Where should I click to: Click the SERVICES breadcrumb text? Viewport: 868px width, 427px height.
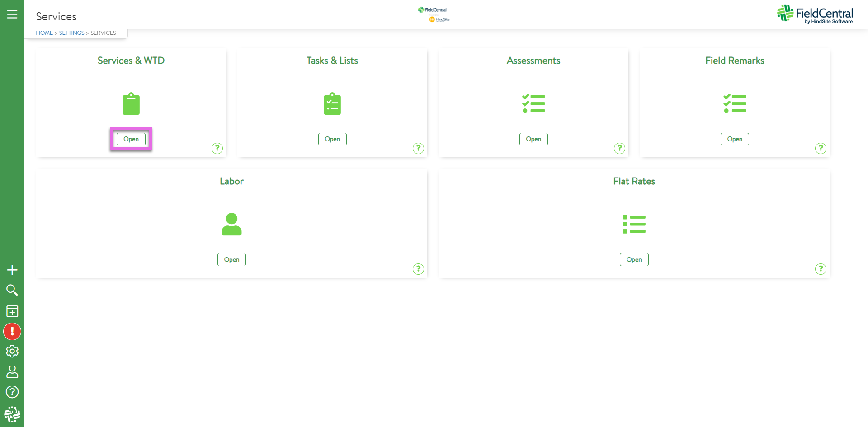[x=103, y=33]
